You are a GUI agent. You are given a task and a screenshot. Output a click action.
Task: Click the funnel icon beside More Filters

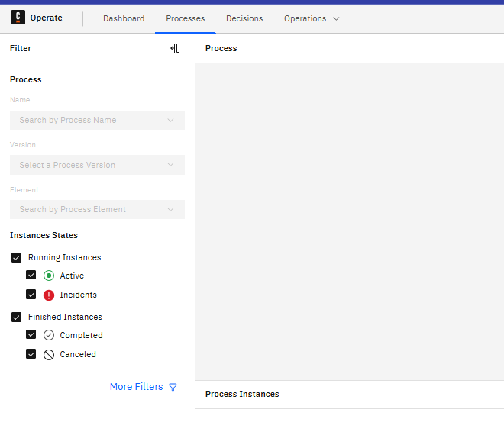173,387
